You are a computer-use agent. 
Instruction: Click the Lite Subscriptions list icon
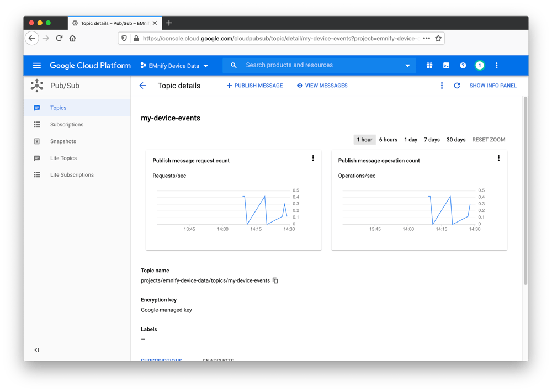pos(37,174)
